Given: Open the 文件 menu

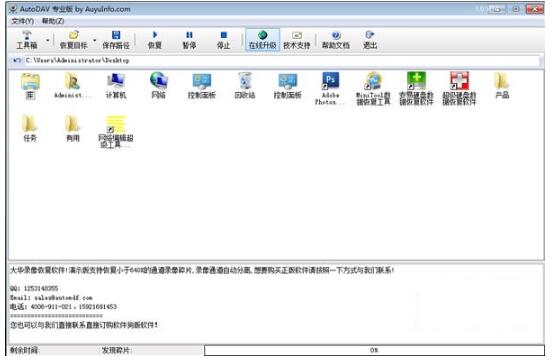Looking at the screenshot, I should pos(22,21).
